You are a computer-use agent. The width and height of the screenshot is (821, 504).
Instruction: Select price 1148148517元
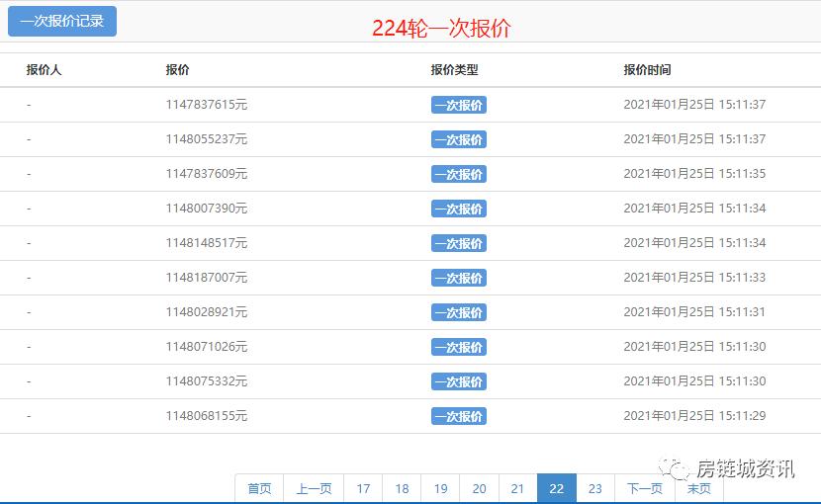tap(207, 243)
